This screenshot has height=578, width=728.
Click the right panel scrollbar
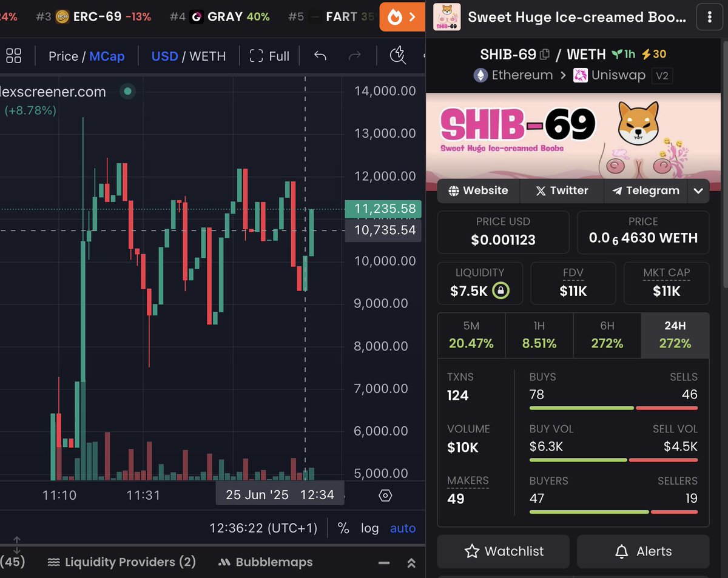724,164
